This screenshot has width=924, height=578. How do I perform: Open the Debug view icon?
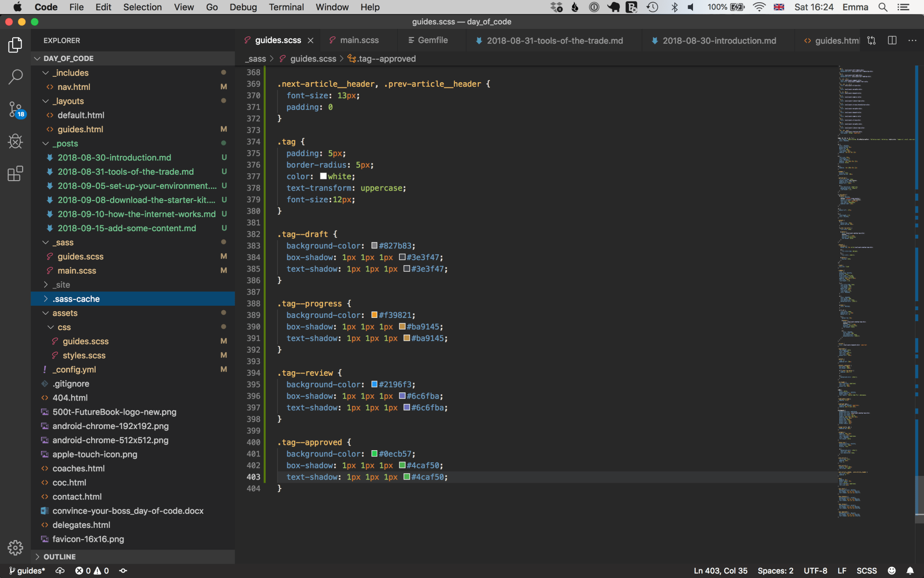point(15,141)
